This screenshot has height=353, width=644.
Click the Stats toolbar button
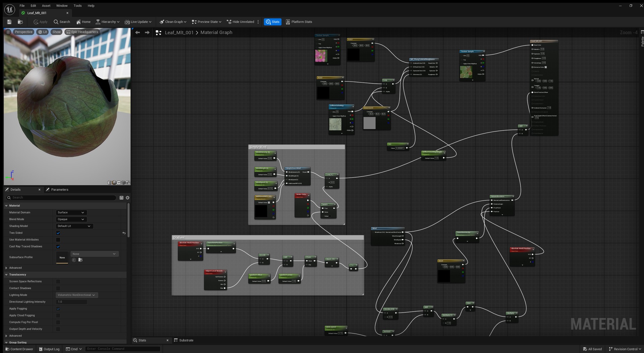pyautogui.click(x=273, y=22)
